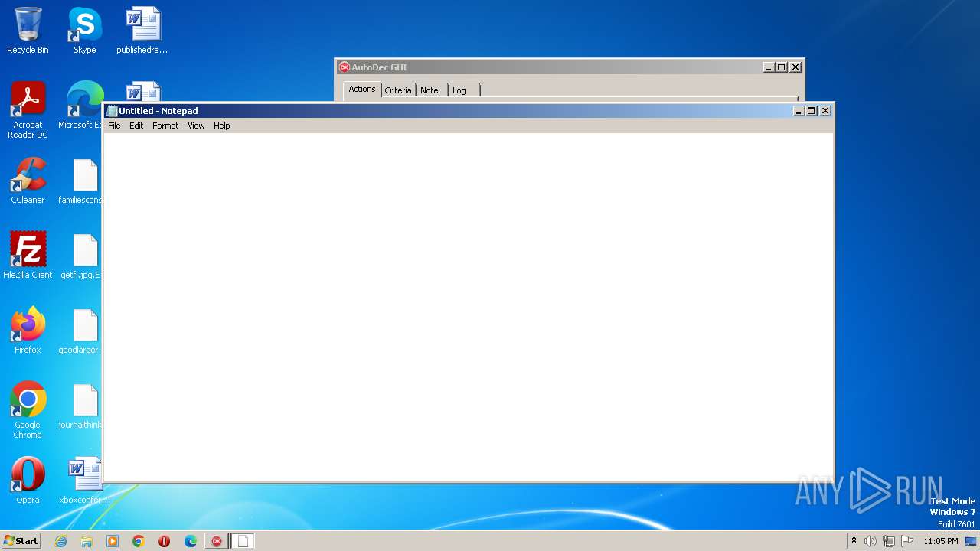Image resolution: width=980 pixels, height=551 pixels.
Task: Switch to Note tab in AutoDec GUI
Action: (x=430, y=90)
